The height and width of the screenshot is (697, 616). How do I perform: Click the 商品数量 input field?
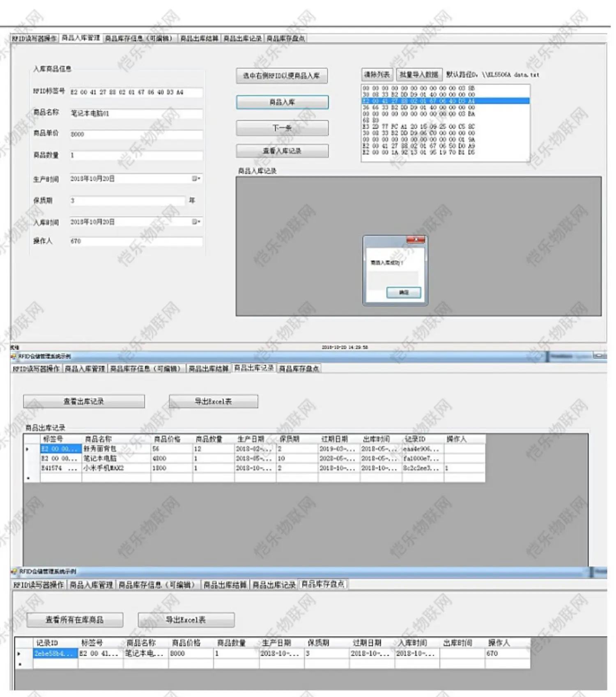point(136,155)
